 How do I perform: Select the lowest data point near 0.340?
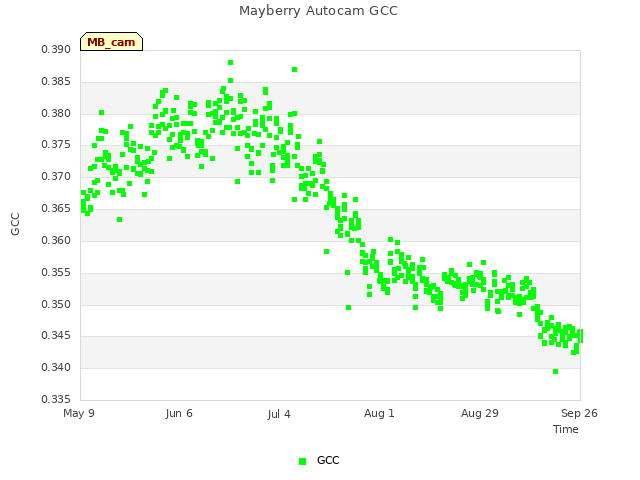556,371
